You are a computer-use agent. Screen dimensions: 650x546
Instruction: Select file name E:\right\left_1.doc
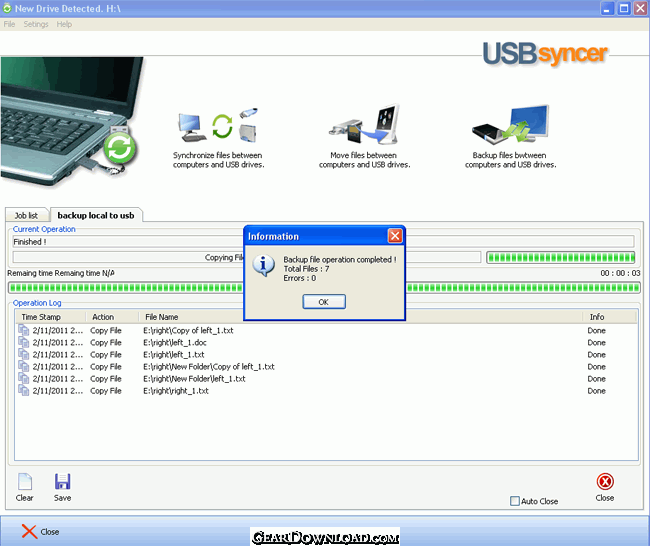coord(175,342)
